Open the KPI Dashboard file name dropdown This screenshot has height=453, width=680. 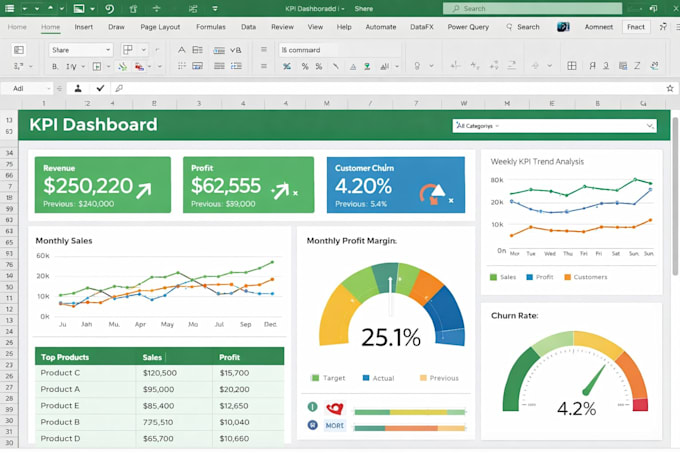[343, 9]
